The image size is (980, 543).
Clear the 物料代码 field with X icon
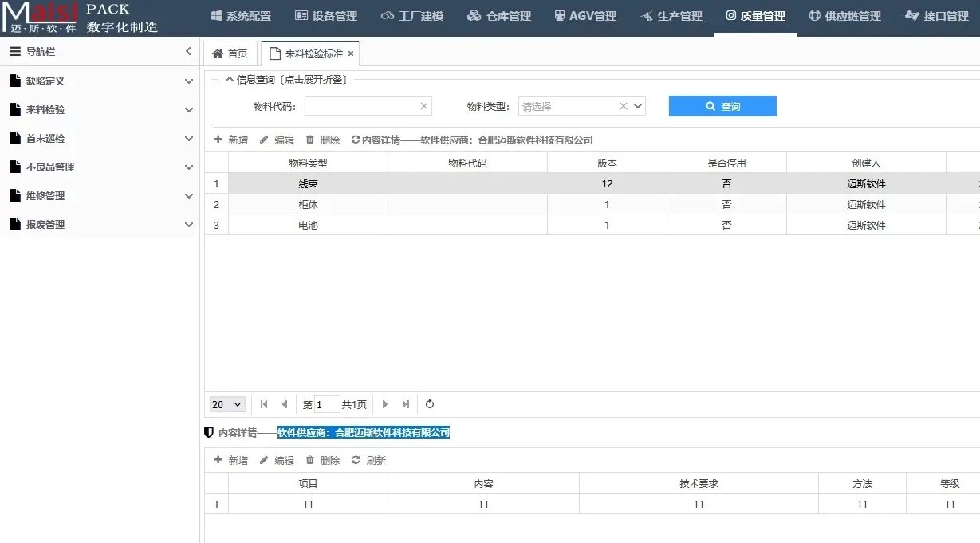tap(424, 106)
